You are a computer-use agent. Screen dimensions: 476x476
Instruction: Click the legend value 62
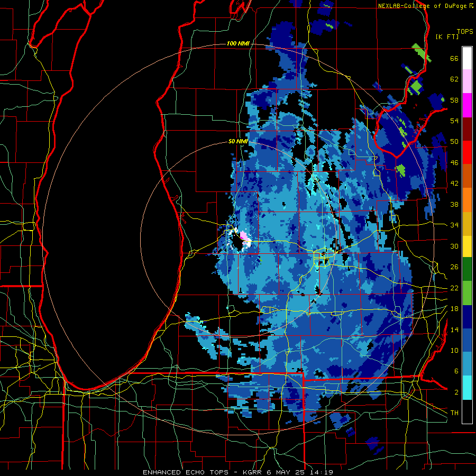454,79
